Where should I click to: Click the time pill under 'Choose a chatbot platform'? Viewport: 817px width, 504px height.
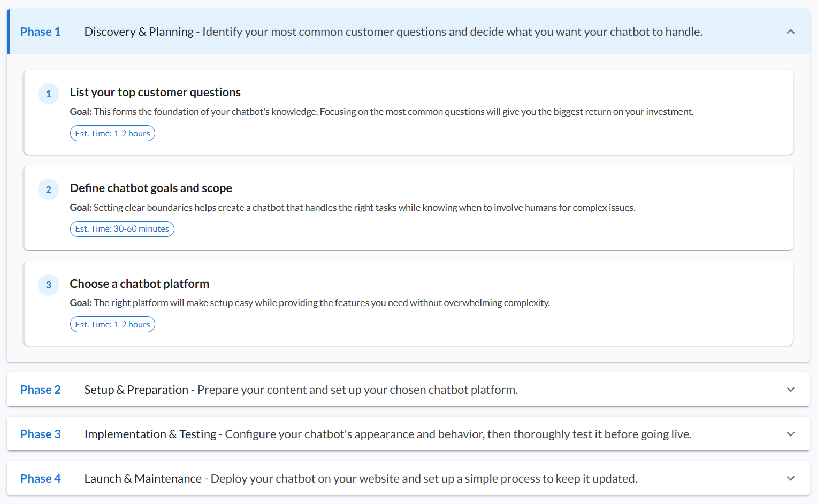tap(112, 324)
